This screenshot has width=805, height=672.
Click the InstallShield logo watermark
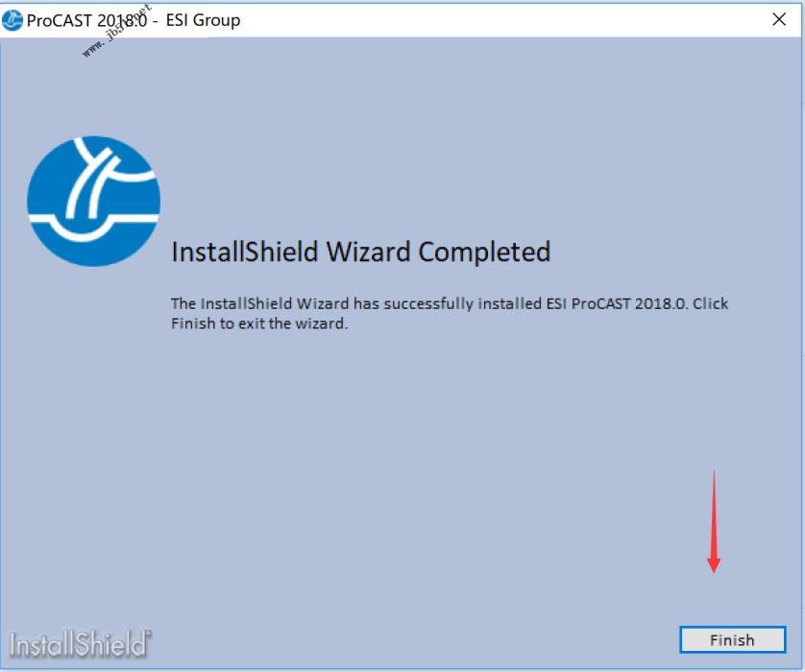[80, 644]
